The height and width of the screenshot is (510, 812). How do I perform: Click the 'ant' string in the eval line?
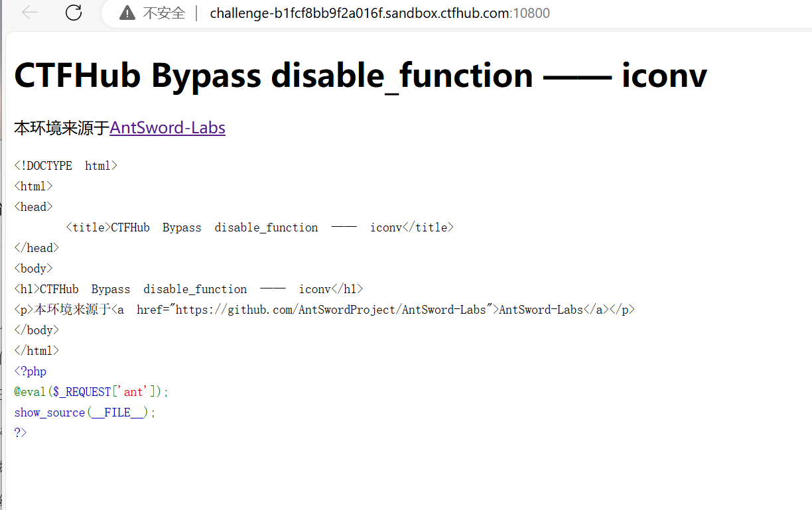(133, 391)
